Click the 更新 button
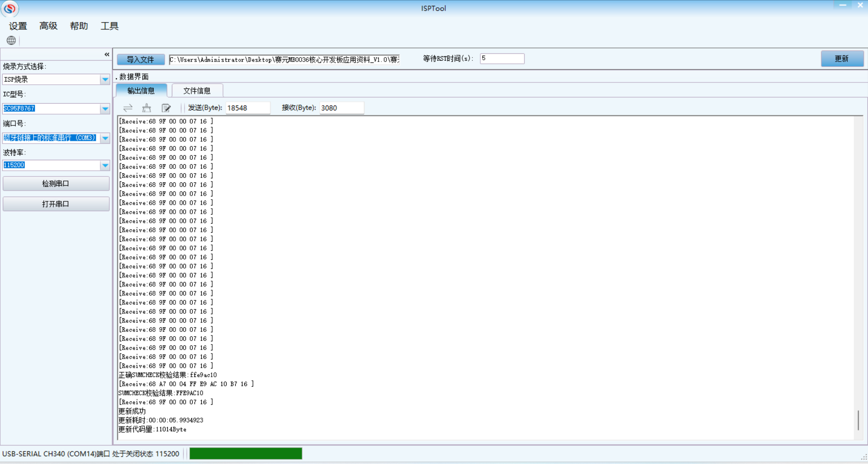The width and height of the screenshot is (868, 464). click(842, 58)
